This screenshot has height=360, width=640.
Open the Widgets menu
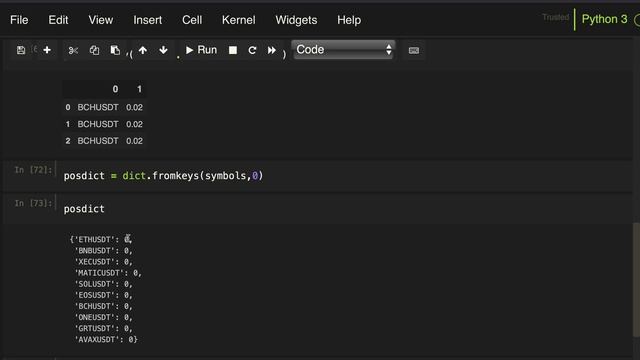[x=296, y=20]
